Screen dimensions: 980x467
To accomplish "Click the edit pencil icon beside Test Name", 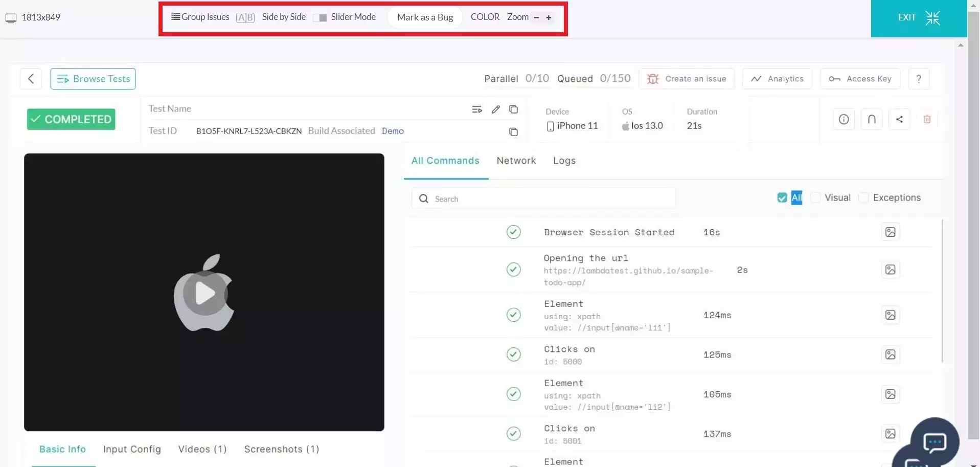I will 495,109.
